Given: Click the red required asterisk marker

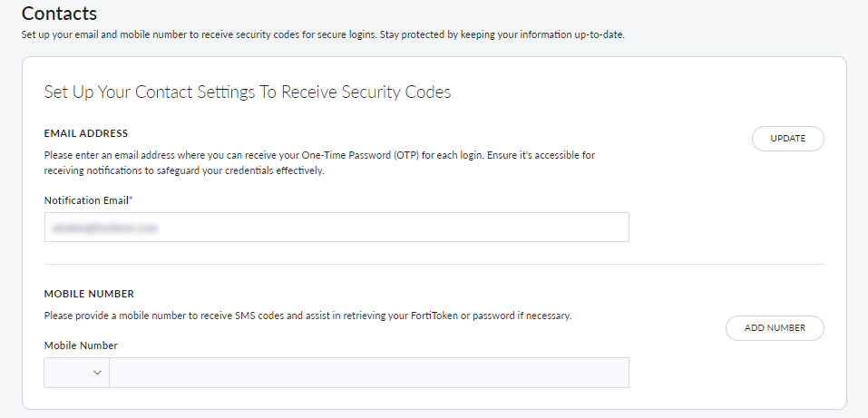Looking at the screenshot, I should pos(131,199).
